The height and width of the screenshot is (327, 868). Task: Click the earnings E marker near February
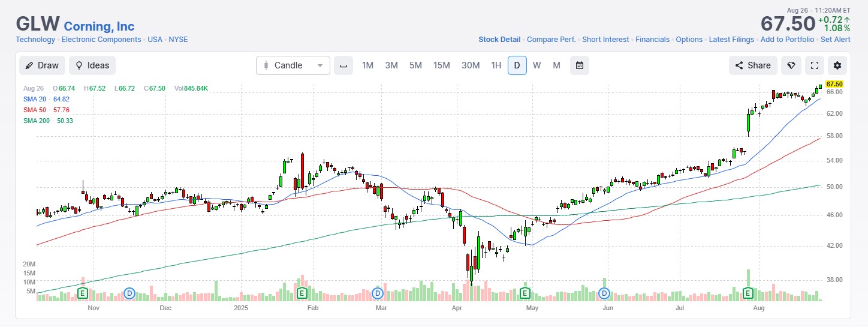click(x=302, y=293)
